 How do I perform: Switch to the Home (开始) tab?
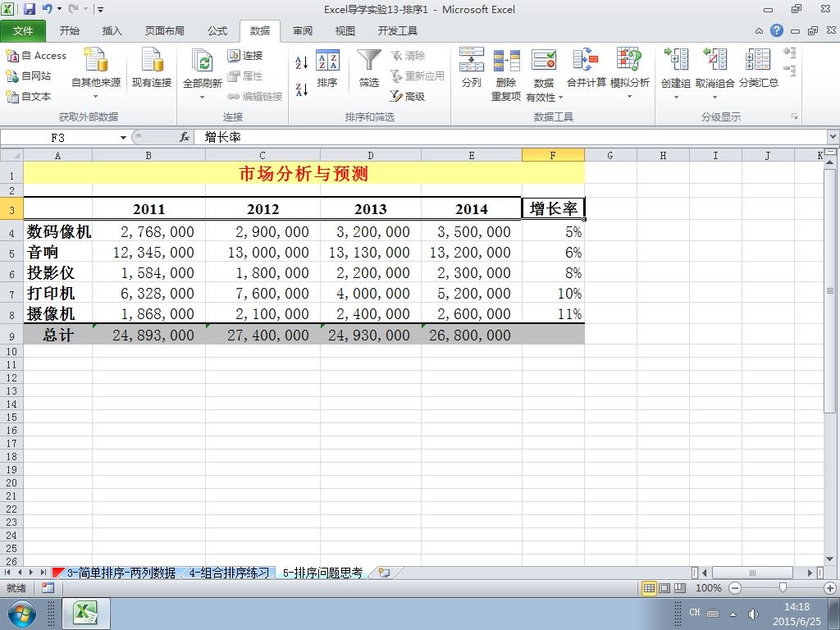click(70, 31)
